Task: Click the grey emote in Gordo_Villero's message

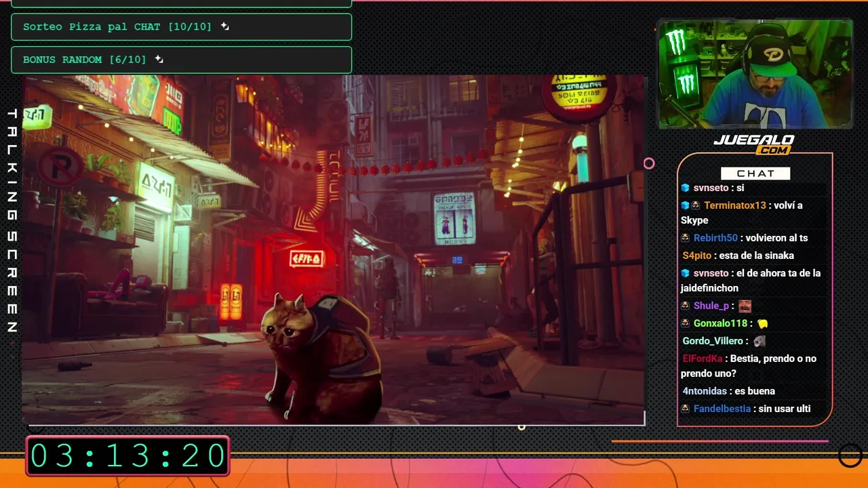Action: 759,341
